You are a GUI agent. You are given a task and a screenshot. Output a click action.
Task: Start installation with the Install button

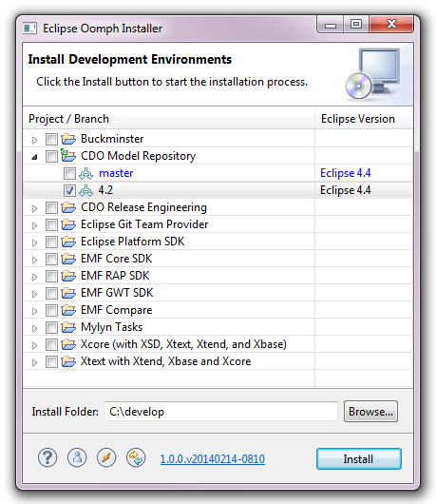point(359,458)
